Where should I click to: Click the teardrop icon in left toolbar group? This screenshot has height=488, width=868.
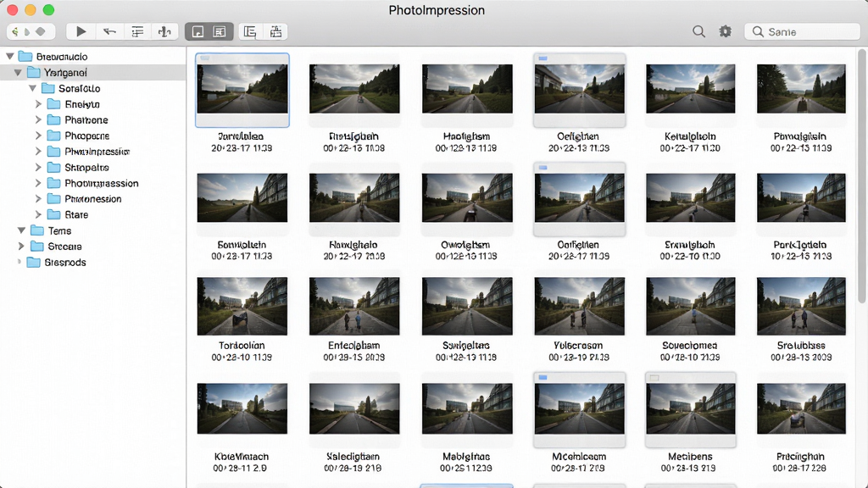pyautogui.click(x=27, y=31)
